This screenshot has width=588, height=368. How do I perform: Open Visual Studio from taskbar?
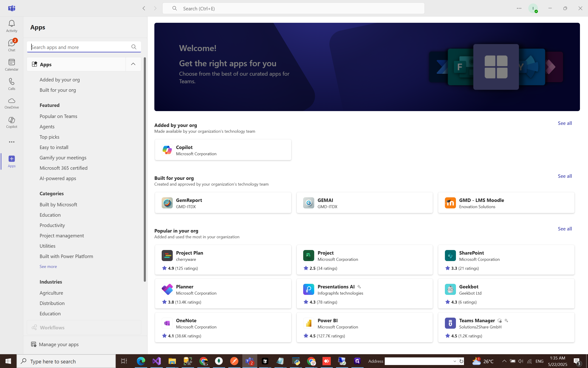coord(156,361)
